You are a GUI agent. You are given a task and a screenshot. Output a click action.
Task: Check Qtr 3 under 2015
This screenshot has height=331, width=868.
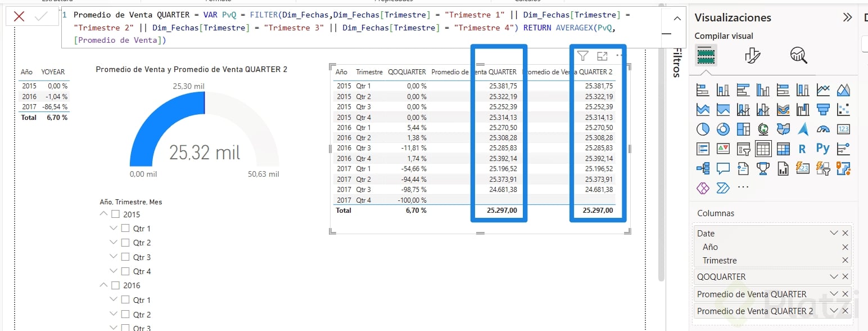coord(126,257)
